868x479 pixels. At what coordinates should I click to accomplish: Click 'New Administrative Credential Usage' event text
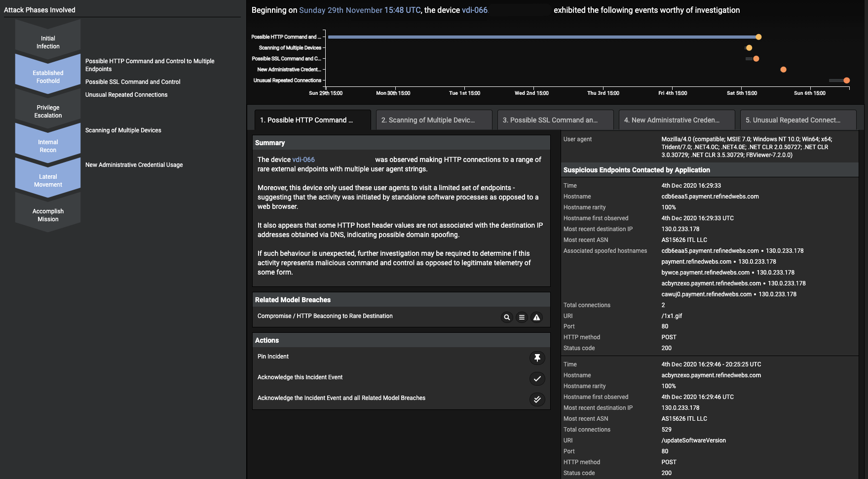point(134,165)
